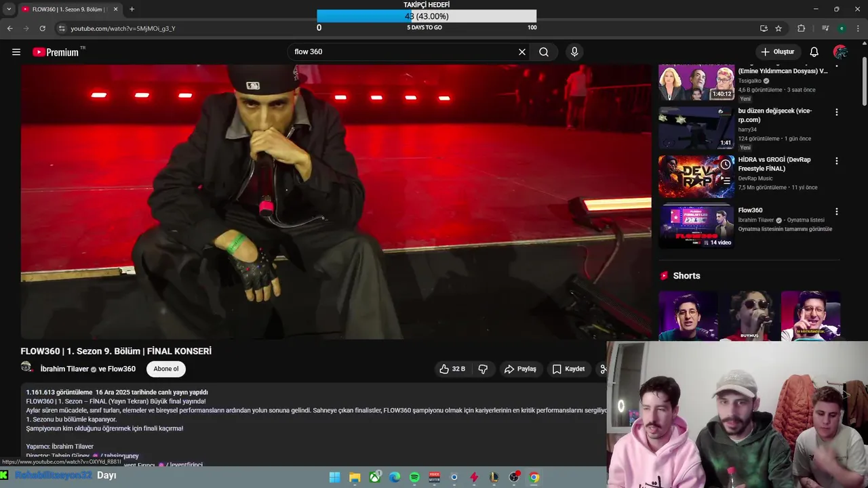Dislike the video with thumbs-down icon
Viewport: 868px width, 488px height.
pos(483,369)
